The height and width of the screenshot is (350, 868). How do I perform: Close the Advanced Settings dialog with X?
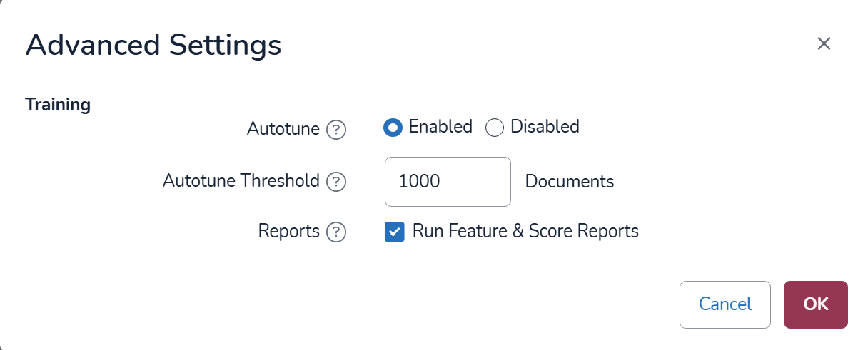coord(824,44)
